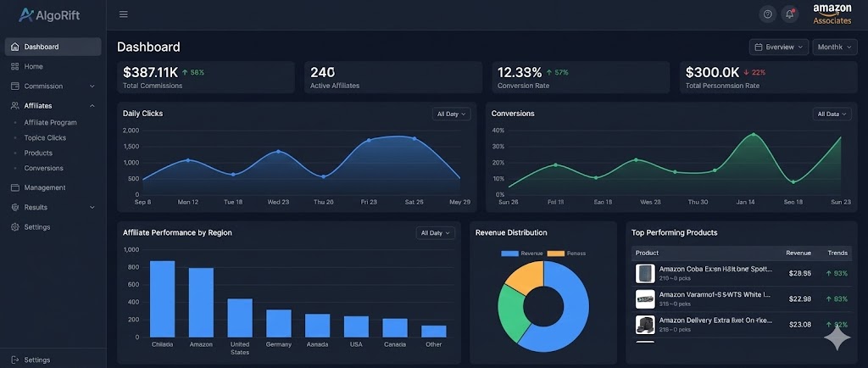Click the Affiliates people icon
This screenshot has height=368, width=868.
pos(15,106)
